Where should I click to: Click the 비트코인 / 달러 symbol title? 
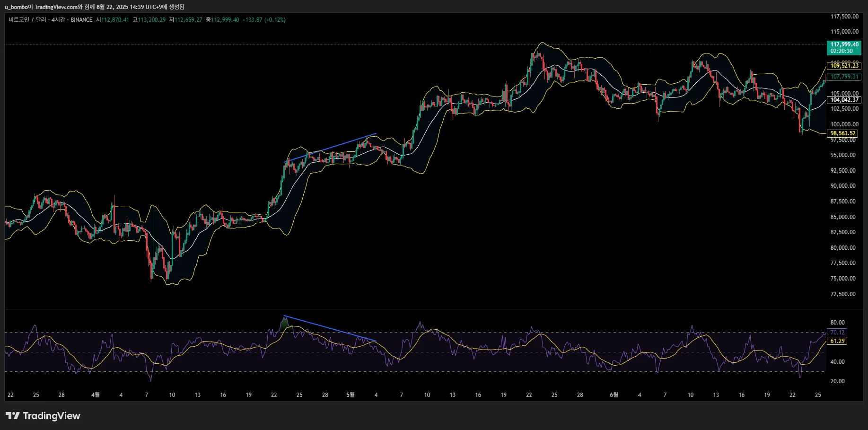tap(27, 20)
